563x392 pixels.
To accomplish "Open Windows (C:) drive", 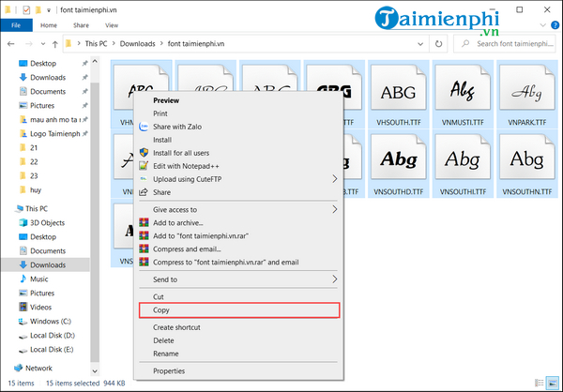I will (51, 322).
